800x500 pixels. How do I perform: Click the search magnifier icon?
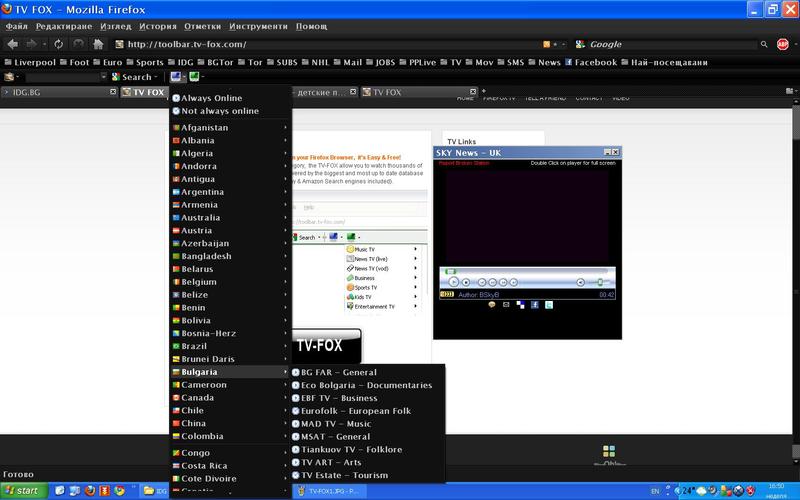(764, 44)
